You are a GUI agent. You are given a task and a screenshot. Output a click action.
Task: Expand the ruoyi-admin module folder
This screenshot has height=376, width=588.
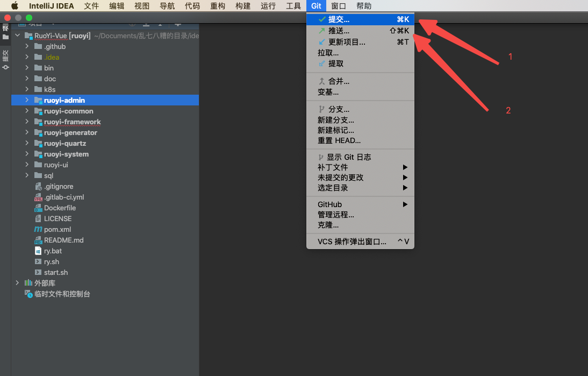27,100
